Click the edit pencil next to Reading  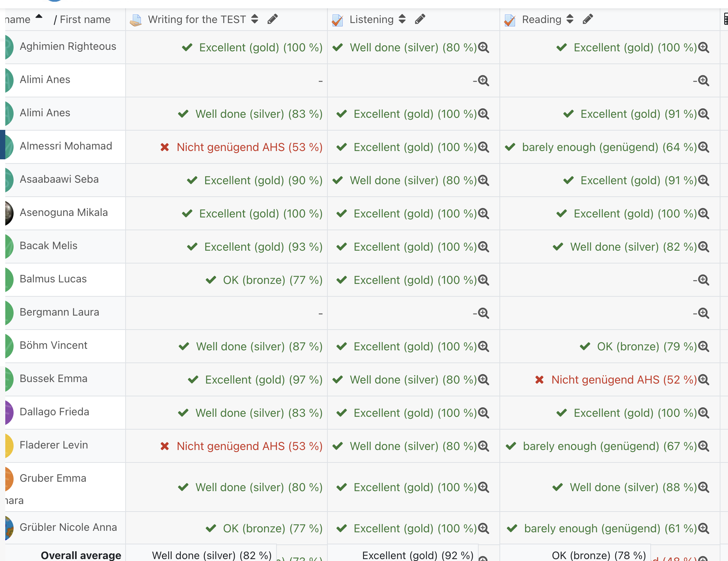[x=588, y=19]
